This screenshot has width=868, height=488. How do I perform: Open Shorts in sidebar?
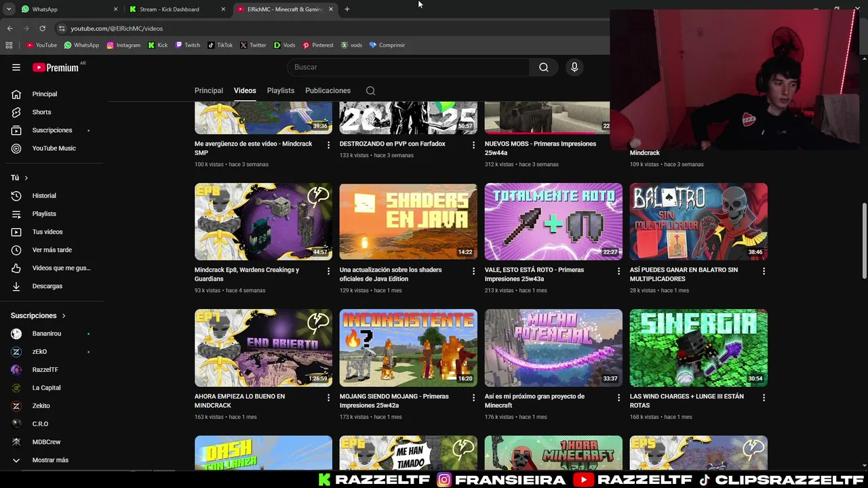pyautogui.click(x=52, y=112)
